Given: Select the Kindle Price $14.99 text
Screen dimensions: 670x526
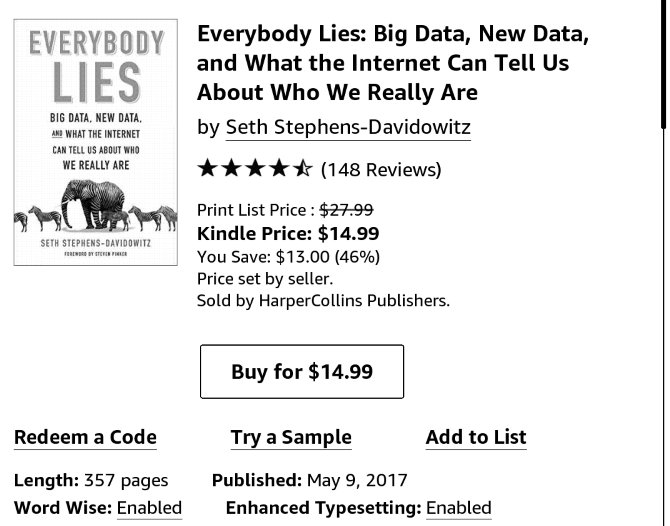Looking at the screenshot, I should coord(288,233).
